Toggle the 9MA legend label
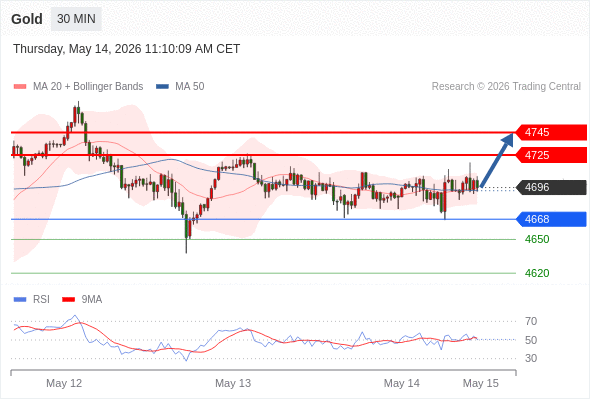The image size is (590, 400). 92,300
